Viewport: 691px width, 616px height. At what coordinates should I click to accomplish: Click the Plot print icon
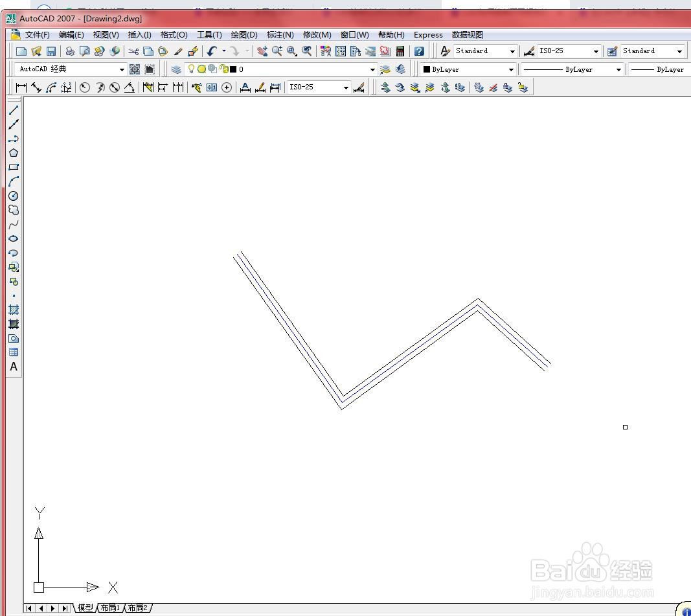point(70,51)
